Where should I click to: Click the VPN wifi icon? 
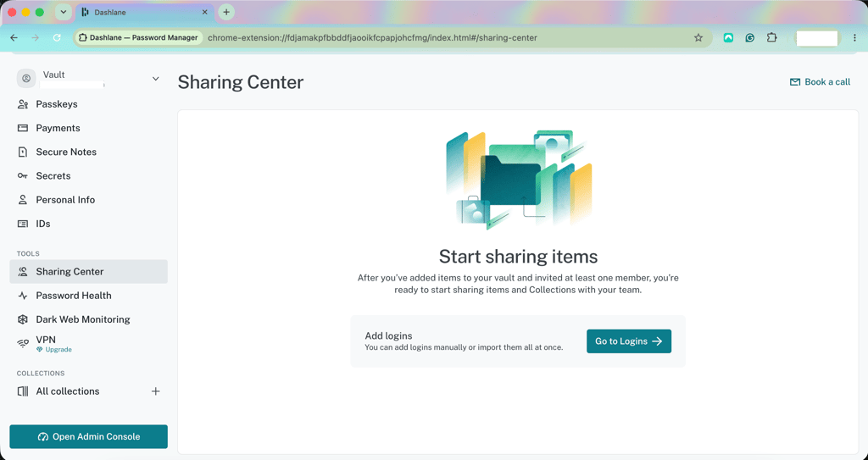[x=23, y=343]
